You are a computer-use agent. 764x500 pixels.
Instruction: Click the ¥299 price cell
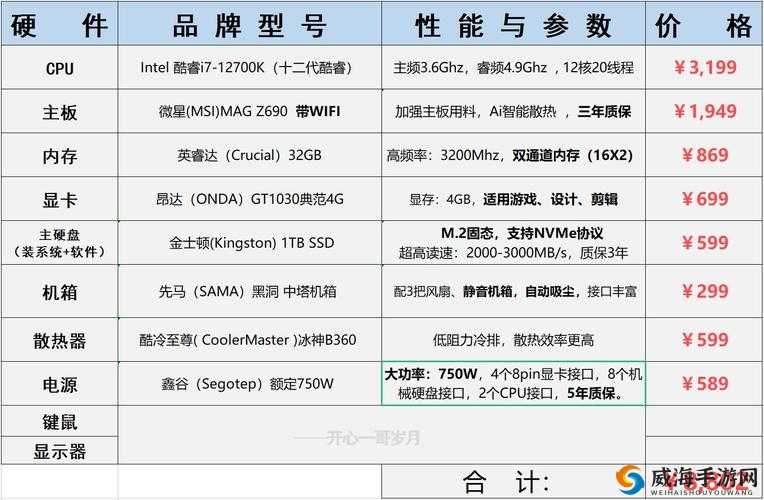704,291
